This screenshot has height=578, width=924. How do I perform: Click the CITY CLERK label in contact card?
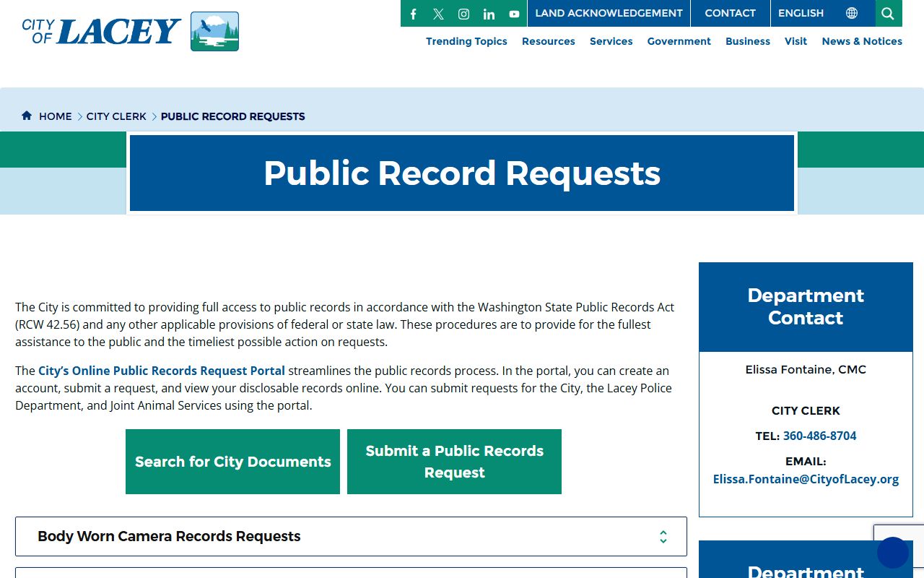[806, 410]
